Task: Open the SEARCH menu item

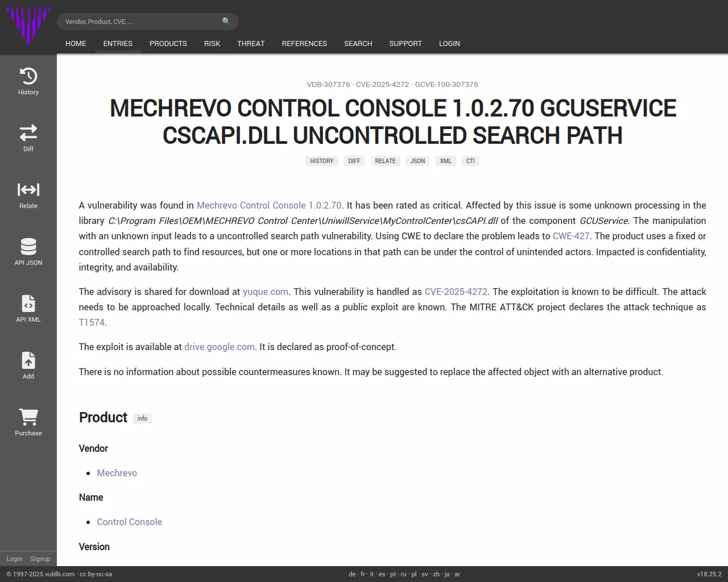Action: [358, 43]
